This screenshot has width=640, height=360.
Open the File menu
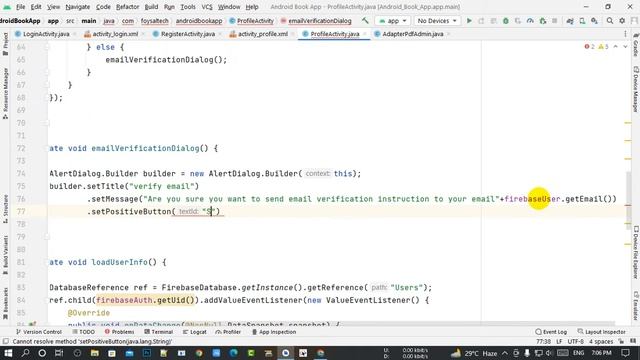click(20, 7)
